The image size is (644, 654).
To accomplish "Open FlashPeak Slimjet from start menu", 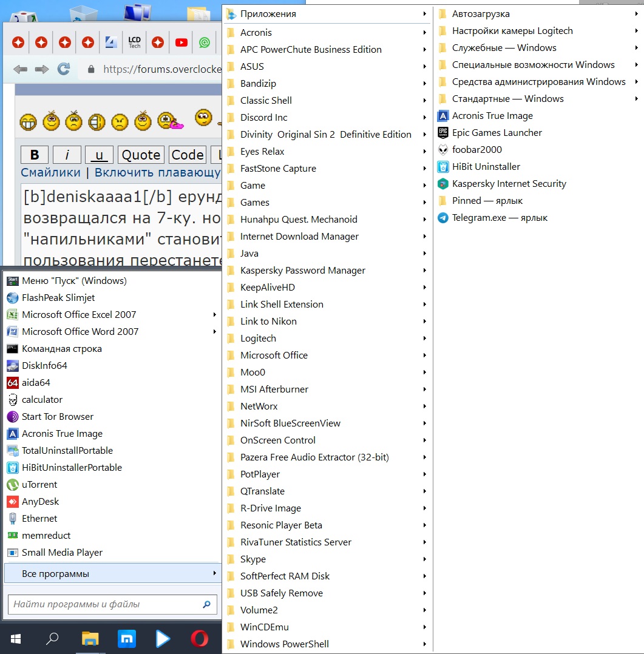I will tap(113, 297).
